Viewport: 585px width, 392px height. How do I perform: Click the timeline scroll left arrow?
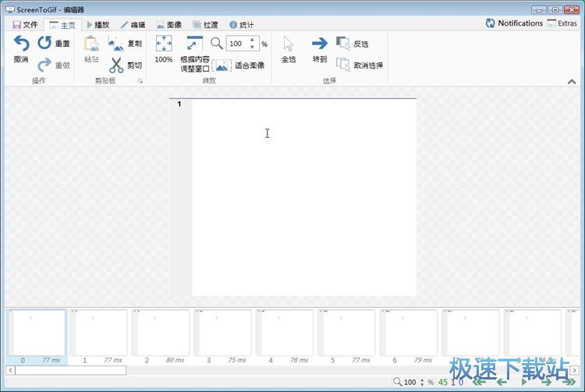(x=10, y=370)
